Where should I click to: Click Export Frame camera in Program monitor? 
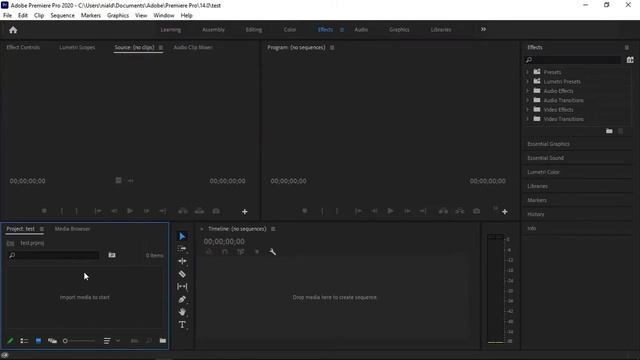[x=476, y=211]
